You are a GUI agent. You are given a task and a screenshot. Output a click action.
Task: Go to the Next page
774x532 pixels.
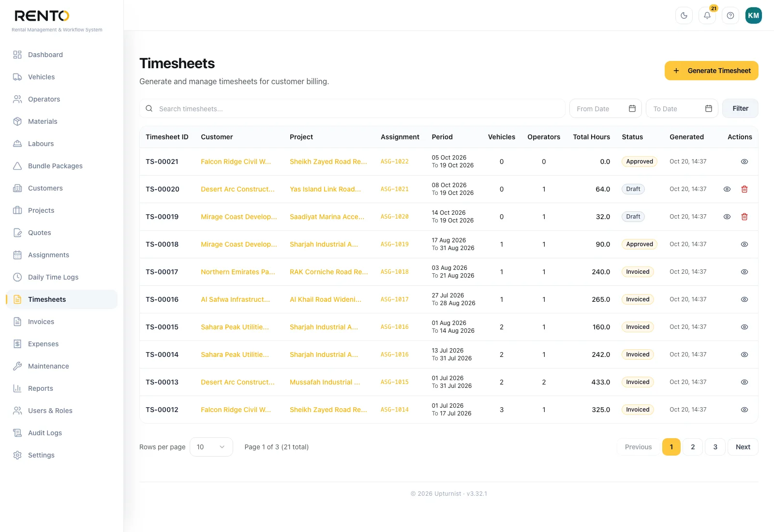[743, 447]
